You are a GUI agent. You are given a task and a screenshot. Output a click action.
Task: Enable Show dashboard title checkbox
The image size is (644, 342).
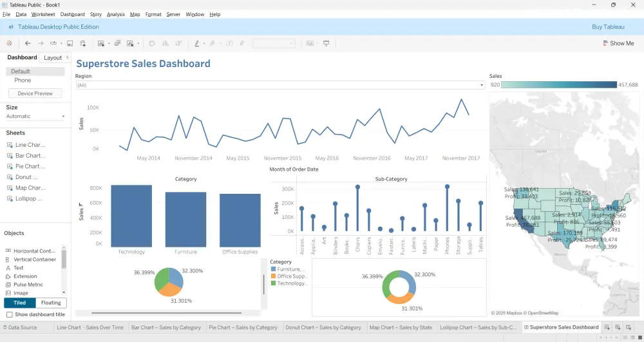point(10,314)
